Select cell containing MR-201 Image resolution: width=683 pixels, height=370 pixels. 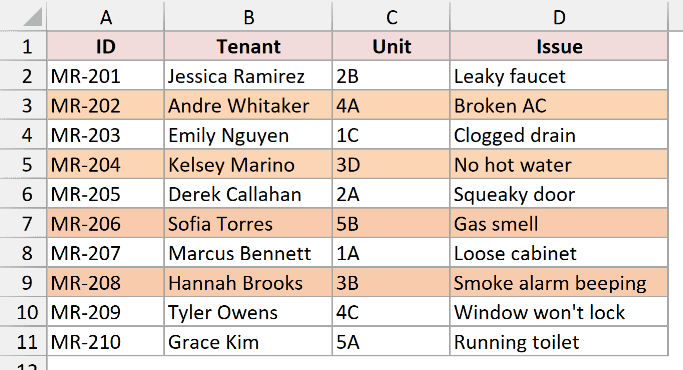[x=105, y=76]
